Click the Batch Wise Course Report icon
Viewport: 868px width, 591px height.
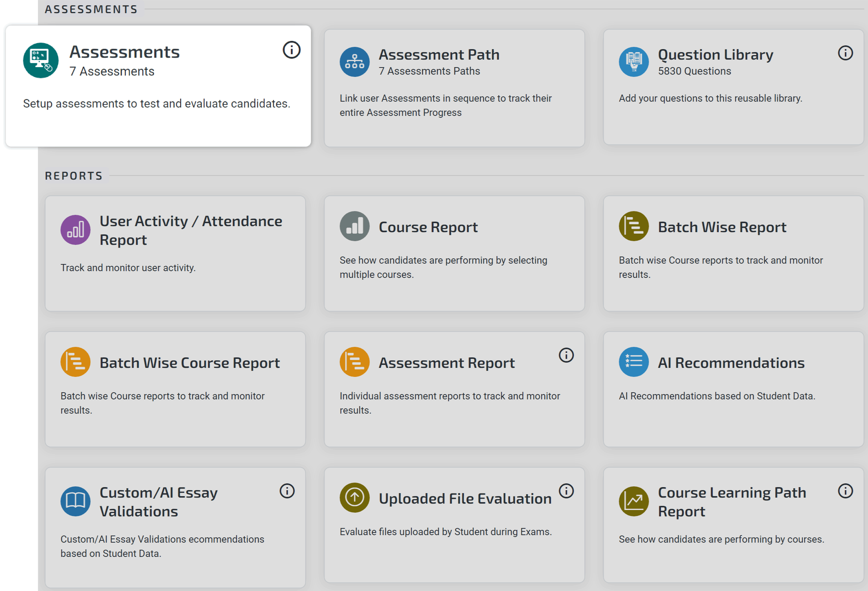tap(75, 361)
